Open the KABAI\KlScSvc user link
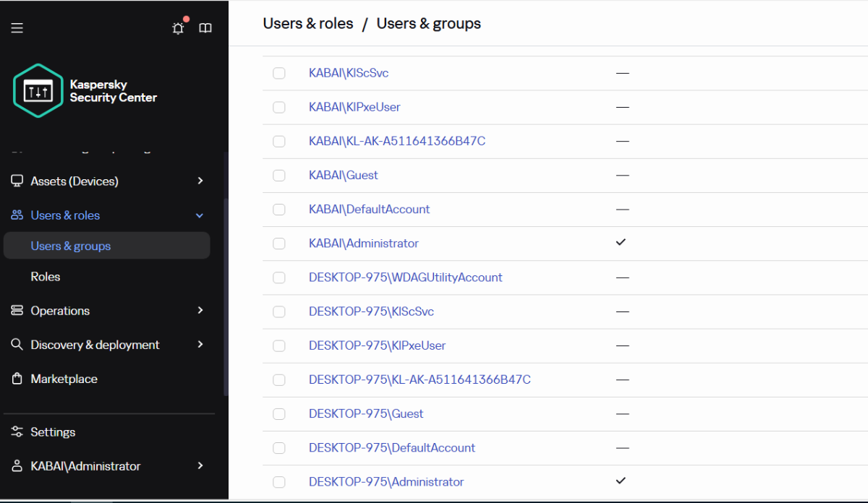The image size is (868, 503). (349, 73)
